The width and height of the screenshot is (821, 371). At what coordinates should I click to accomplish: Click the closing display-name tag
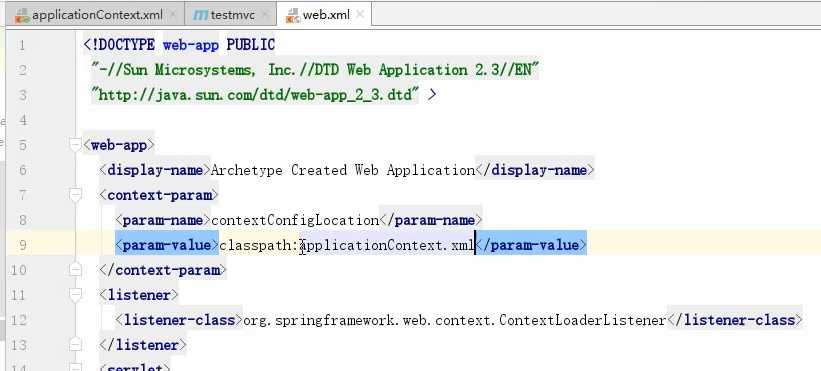pyautogui.click(x=535, y=170)
